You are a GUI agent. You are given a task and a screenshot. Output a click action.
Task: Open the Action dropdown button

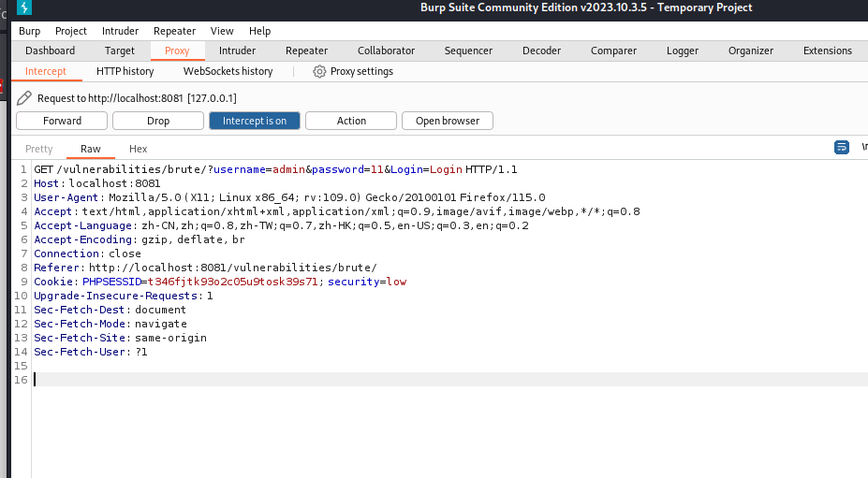click(351, 121)
